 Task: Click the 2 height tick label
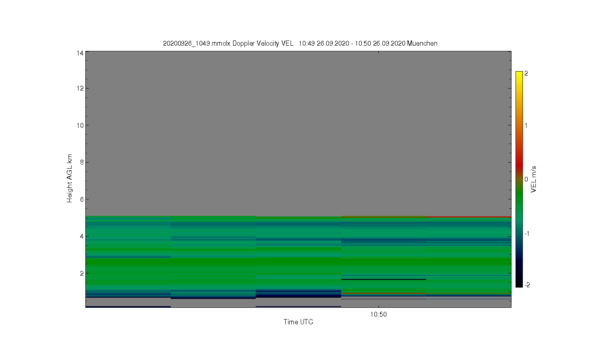[82, 273]
